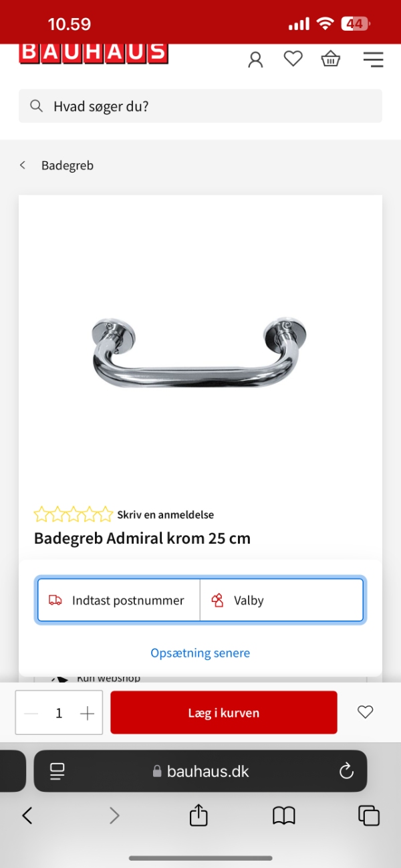Favorite the product using the heart button
Image resolution: width=401 pixels, height=868 pixels.
tap(365, 712)
